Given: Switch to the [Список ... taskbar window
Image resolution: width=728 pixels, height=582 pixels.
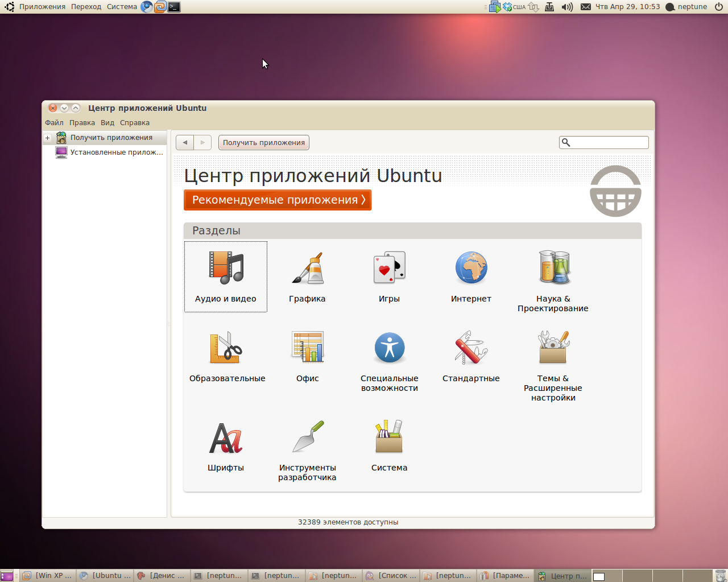Looking at the screenshot, I should point(391,576).
